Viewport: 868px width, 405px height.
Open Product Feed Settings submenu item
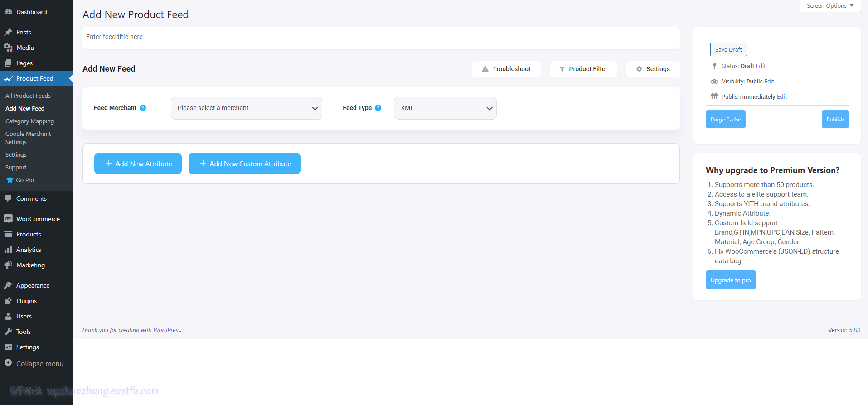[x=16, y=154]
